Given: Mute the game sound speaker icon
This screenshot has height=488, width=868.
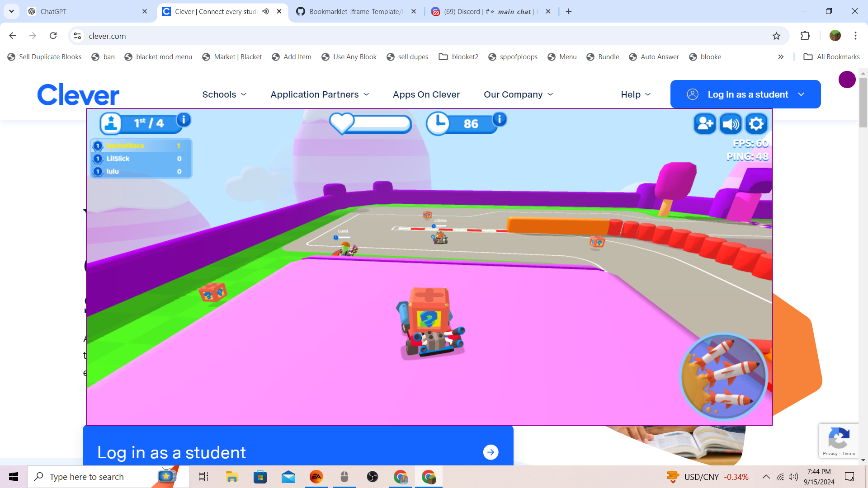Looking at the screenshot, I should tap(731, 124).
